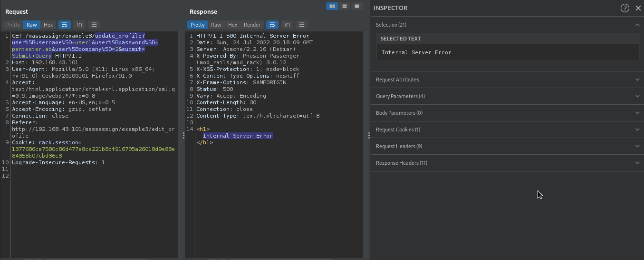This screenshot has width=644, height=260.
Task: Select Raw tab in Request pane
Action: (32, 25)
